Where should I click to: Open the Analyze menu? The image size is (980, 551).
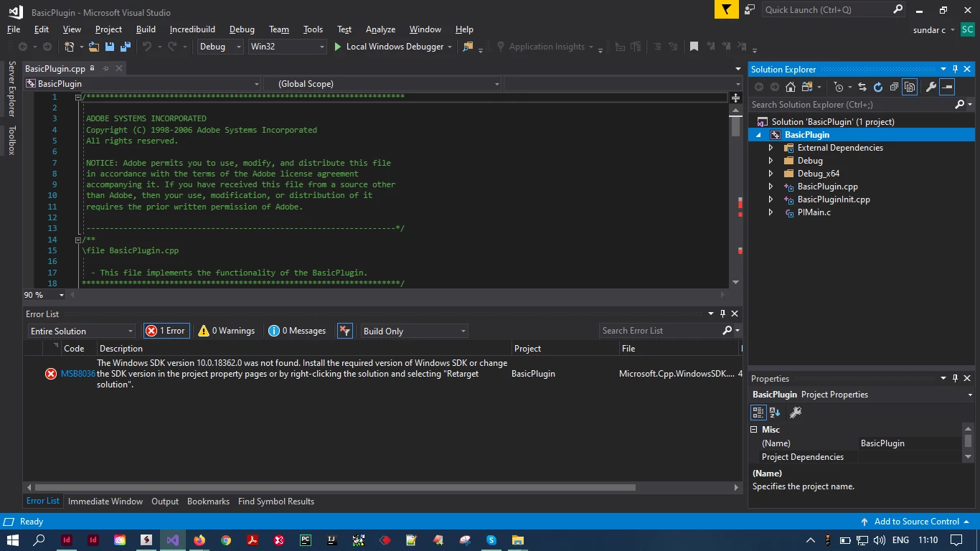tap(380, 29)
